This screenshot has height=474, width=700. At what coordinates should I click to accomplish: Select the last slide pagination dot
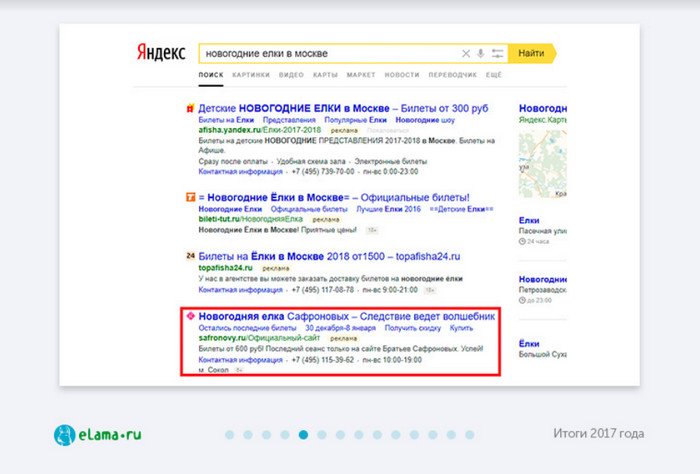coord(470,435)
